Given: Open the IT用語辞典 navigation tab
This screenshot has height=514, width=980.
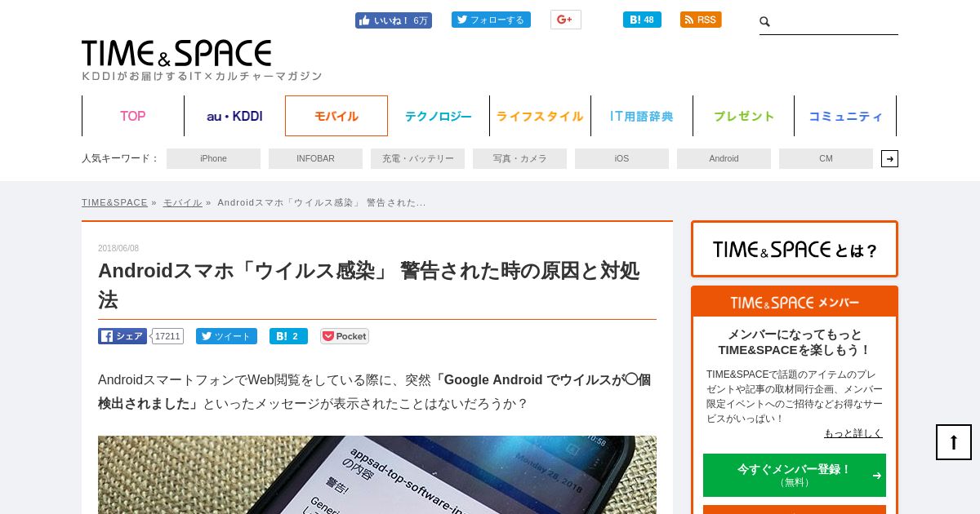Looking at the screenshot, I should pyautogui.click(x=642, y=116).
